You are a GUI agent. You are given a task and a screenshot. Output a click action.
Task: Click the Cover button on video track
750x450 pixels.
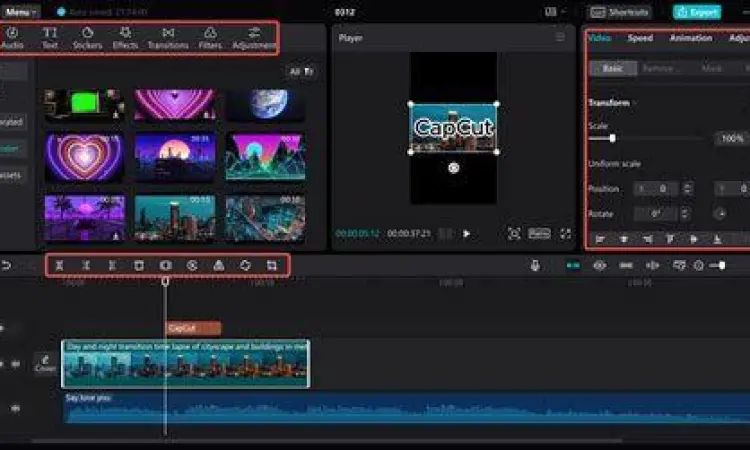click(x=45, y=363)
